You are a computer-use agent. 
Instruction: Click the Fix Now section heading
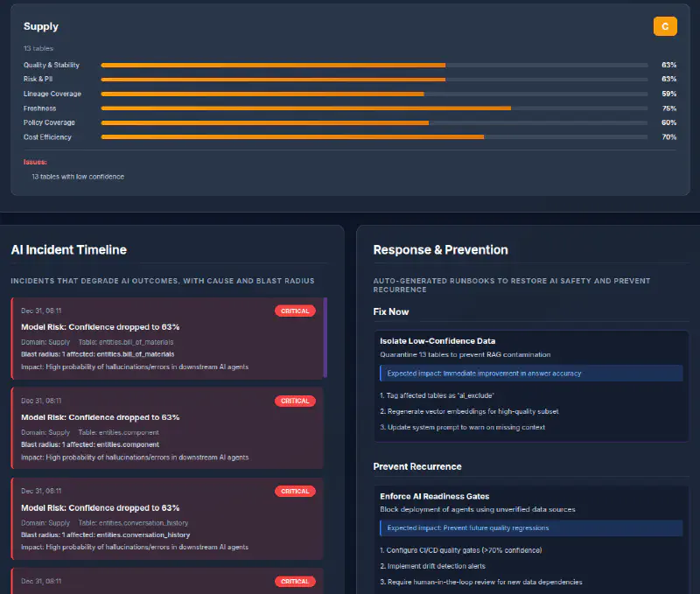coord(391,312)
